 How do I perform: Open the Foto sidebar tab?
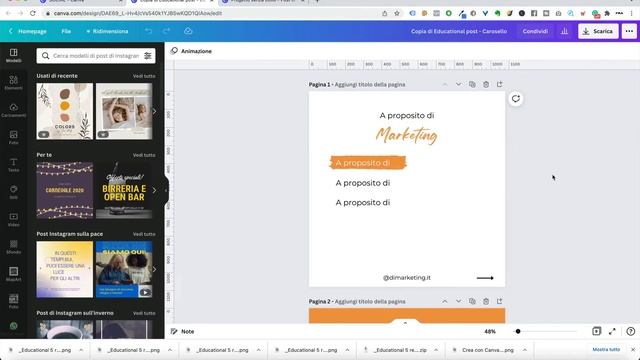point(13,138)
